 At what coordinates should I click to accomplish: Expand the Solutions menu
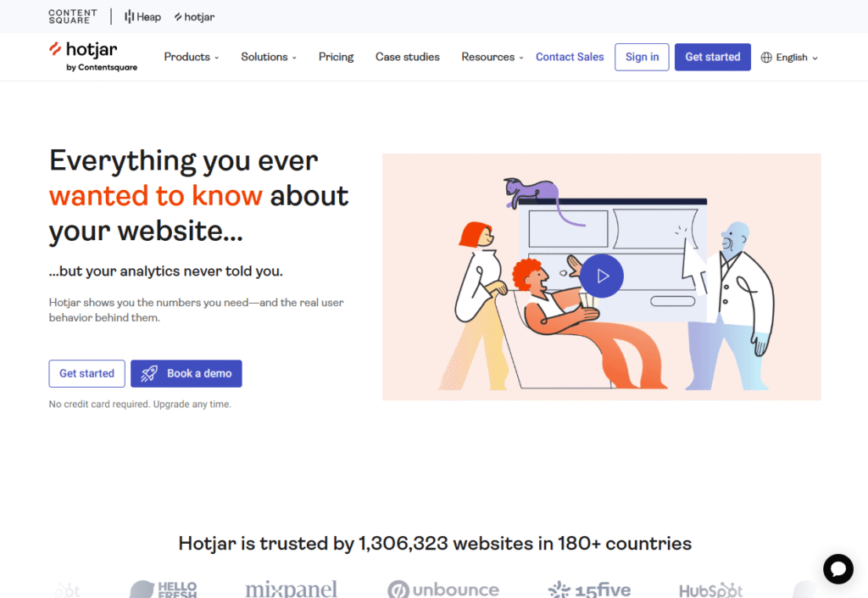point(269,57)
